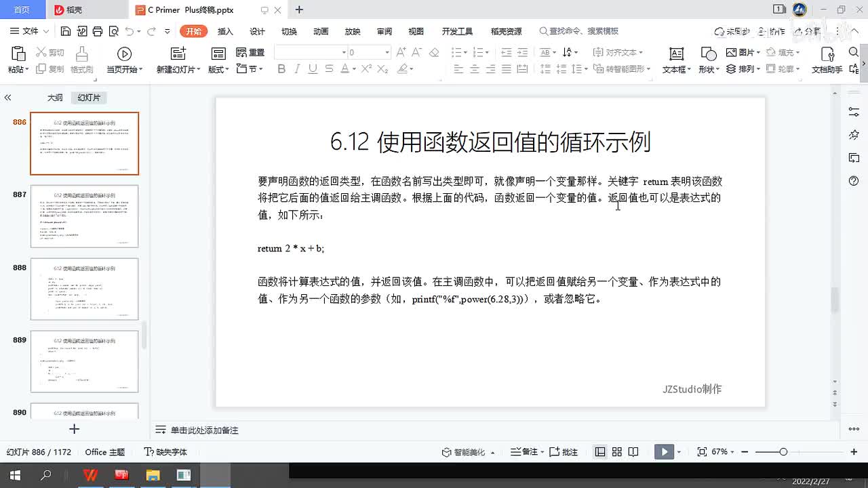Click the superscript X² icon

point(366,68)
